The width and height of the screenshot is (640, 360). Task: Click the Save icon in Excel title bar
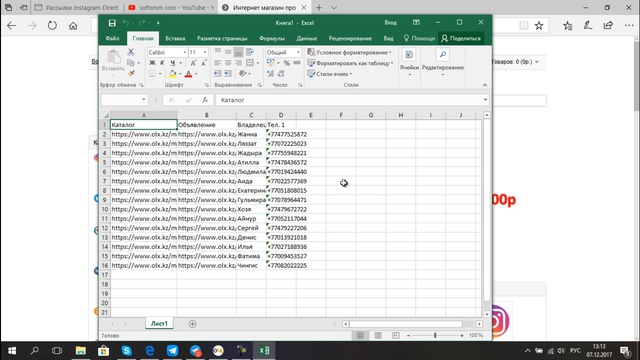coord(112,23)
